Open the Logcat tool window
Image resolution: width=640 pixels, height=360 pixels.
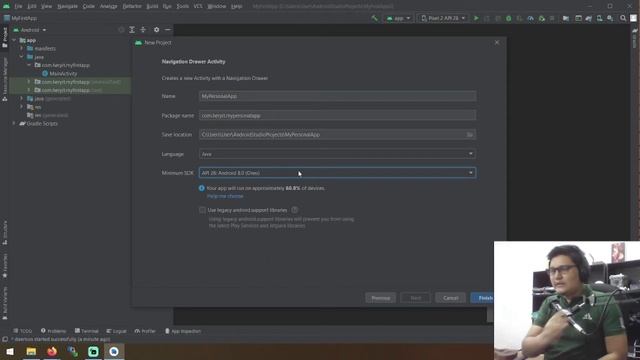click(116, 331)
